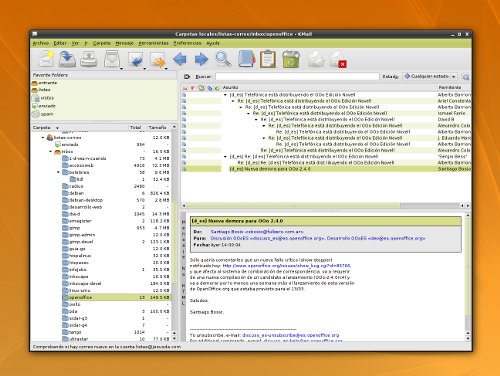The width and height of the screenshot is (500, 376).
Task: Click the Santiago Bosio sender email link
Action: [x=257, y=232]
